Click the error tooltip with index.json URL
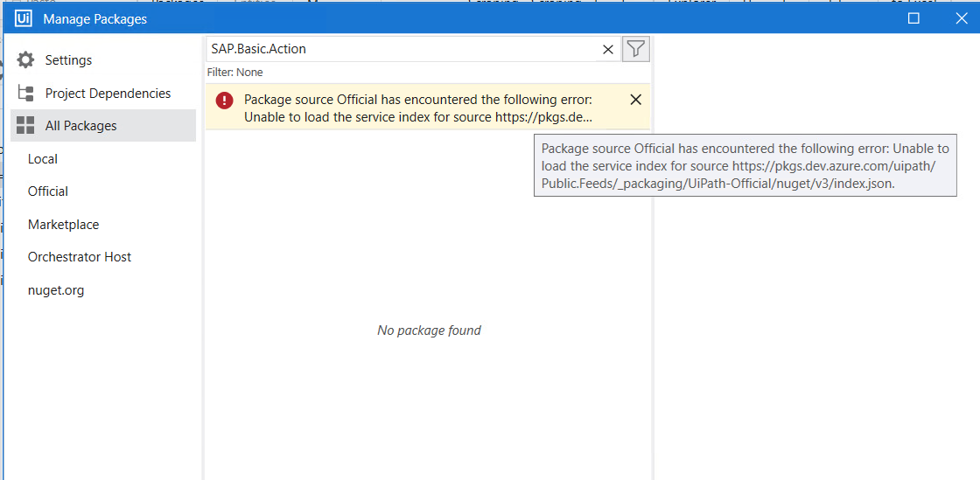The image size is (980, 480). (745, 166)
